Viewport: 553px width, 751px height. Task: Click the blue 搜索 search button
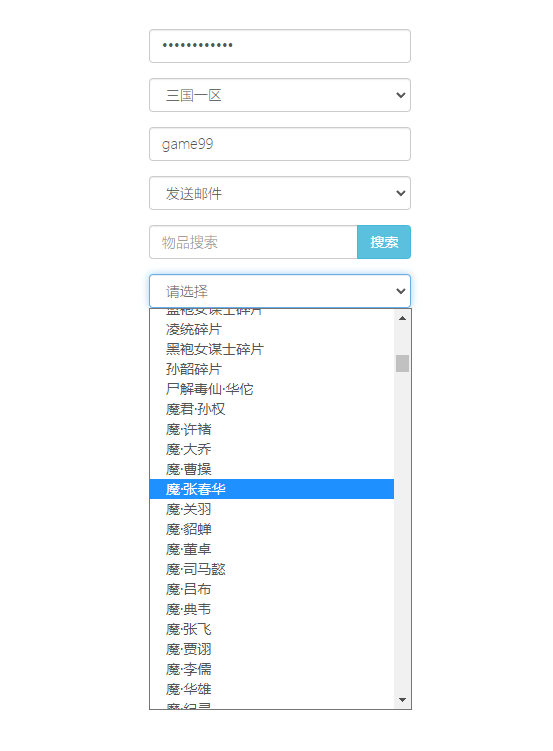[384, 242]
